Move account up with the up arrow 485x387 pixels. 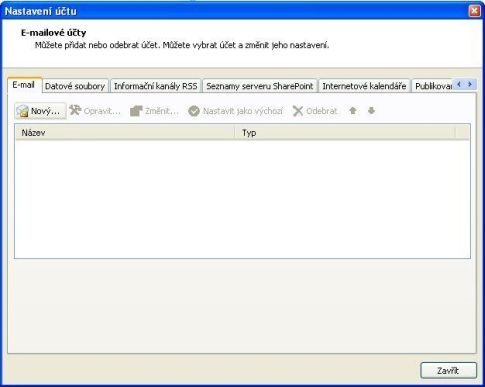353,111
